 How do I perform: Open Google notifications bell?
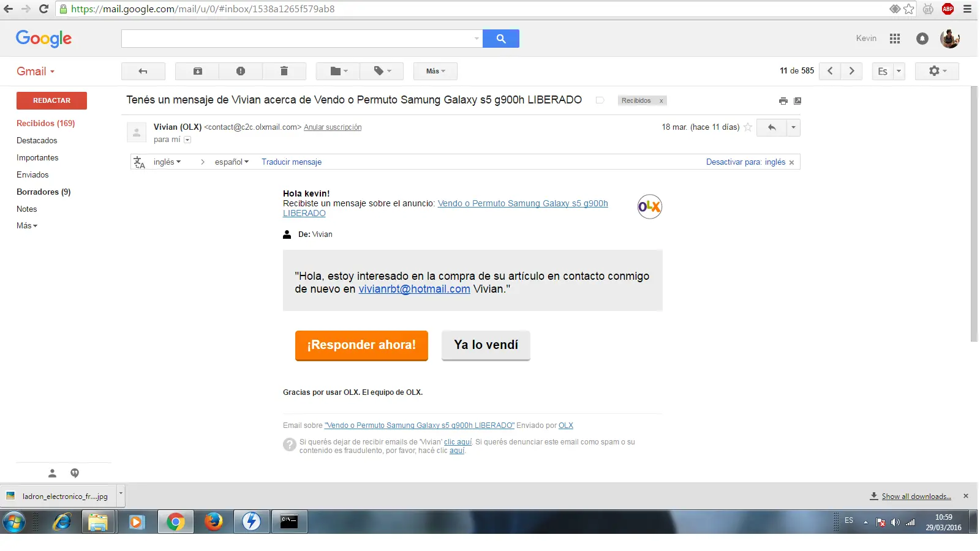922,39
